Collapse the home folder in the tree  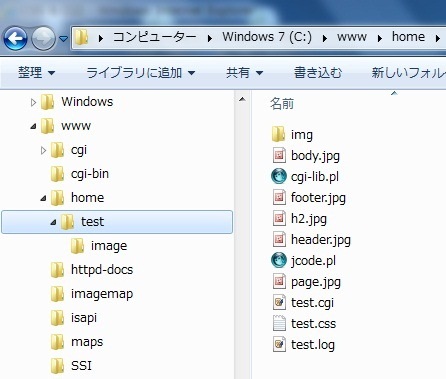tap(43, 198)
